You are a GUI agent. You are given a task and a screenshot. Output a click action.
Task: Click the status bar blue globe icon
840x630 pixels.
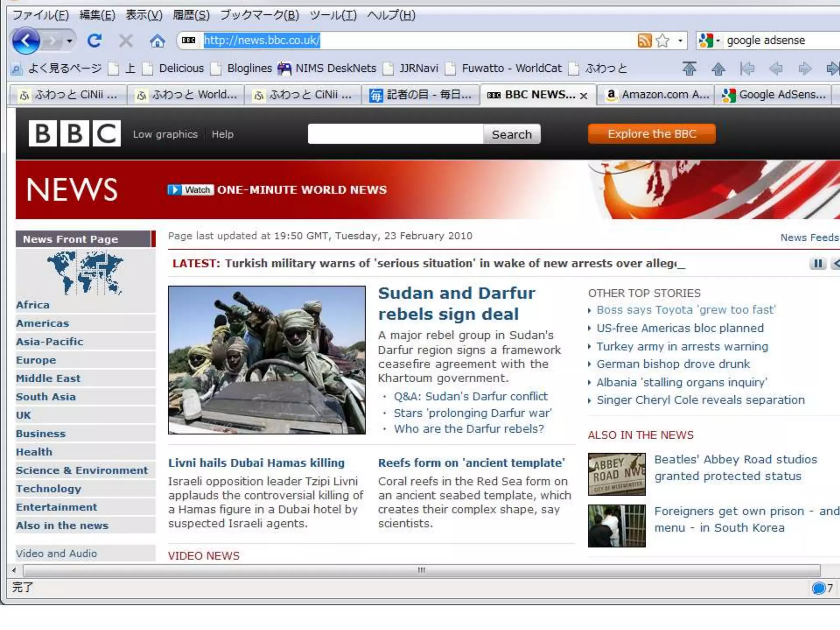(x=818, y=588)
